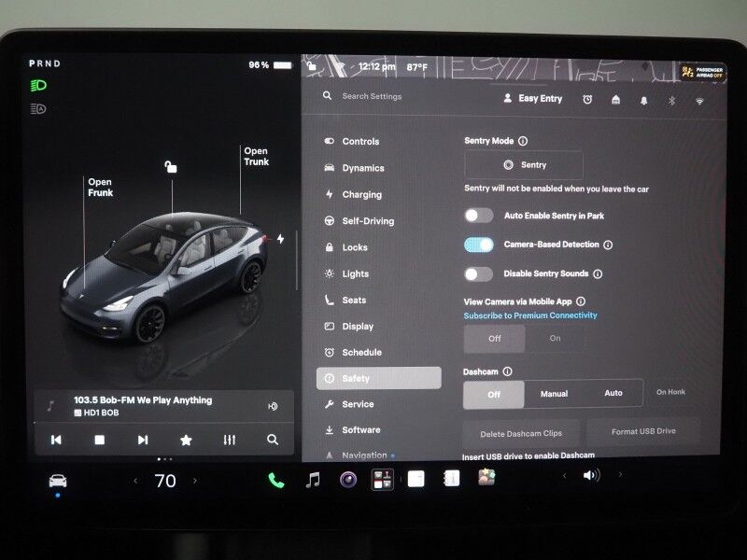Toggle Disable Sentry Sounds switch
Viewport: 747px width, 560px height.
point(479,273)
